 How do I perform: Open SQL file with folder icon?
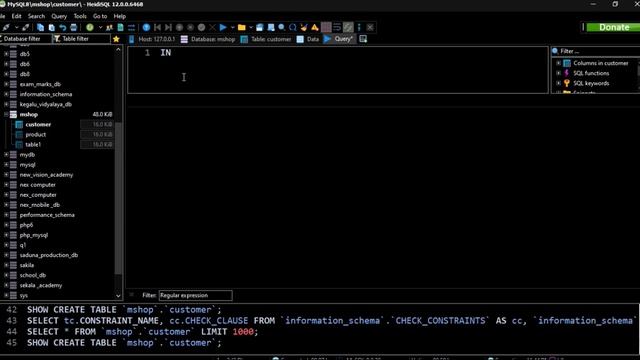(242, 27)
